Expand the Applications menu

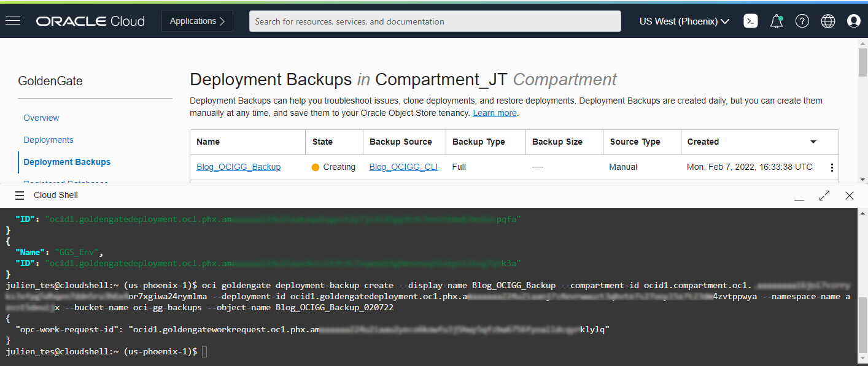coord(197,21)
